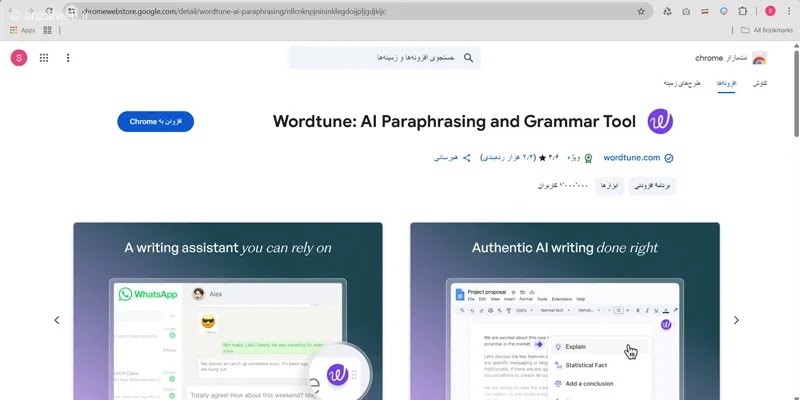The width and height of the screenshot is (800, 400).
Task: Go to next screenshot with right arrow
Action: coord(736,320)
